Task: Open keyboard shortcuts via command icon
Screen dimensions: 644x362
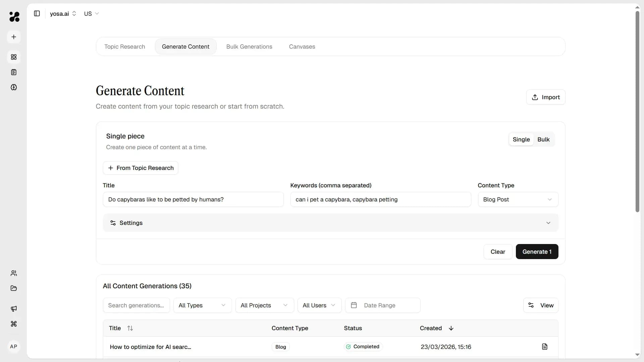Action: coord(13,324)
